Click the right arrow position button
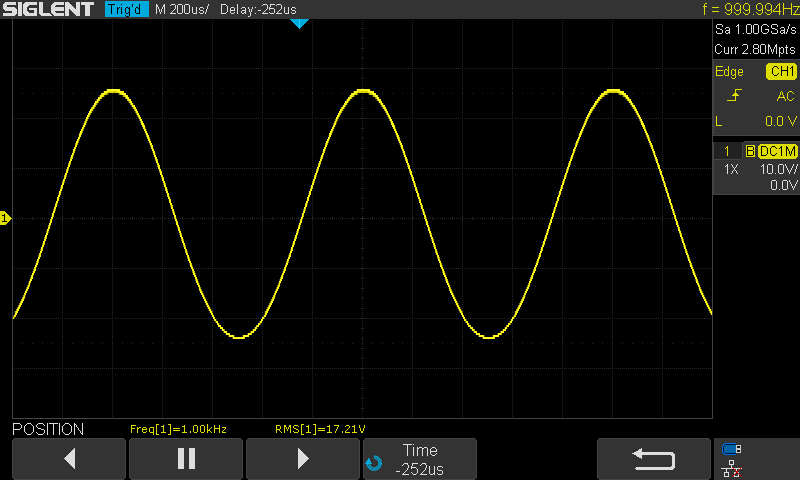Image resolution: width=800 pixels, height=480 pixels. pos(303,459)
